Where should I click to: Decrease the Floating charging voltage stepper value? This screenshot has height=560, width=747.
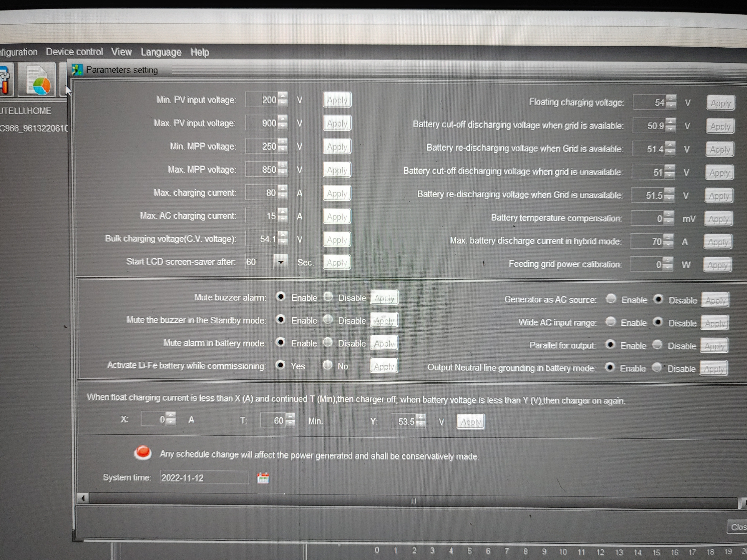click(671, 106)
